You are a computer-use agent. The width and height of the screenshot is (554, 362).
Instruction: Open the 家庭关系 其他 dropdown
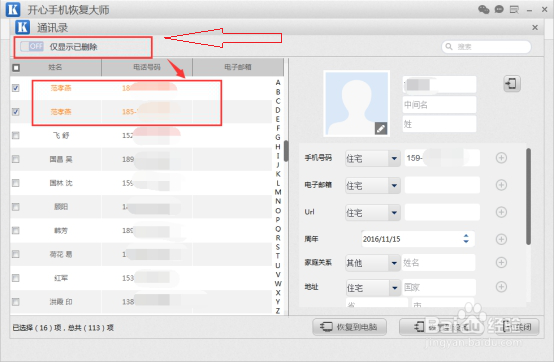[373, 263]
